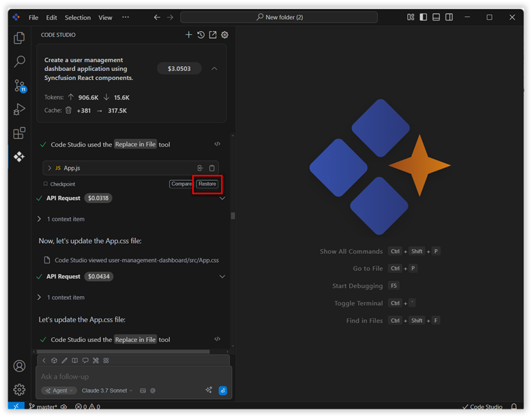Image resolution: width=532 pixels, height=417 pixels.
Task: Start a new chat with plus icon
Action: [189, 35]
